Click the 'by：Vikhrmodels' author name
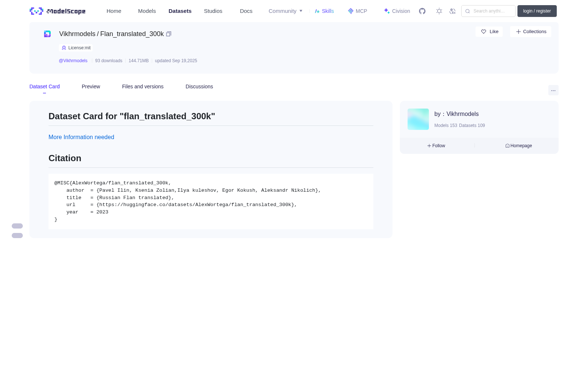 pos(456,114)
